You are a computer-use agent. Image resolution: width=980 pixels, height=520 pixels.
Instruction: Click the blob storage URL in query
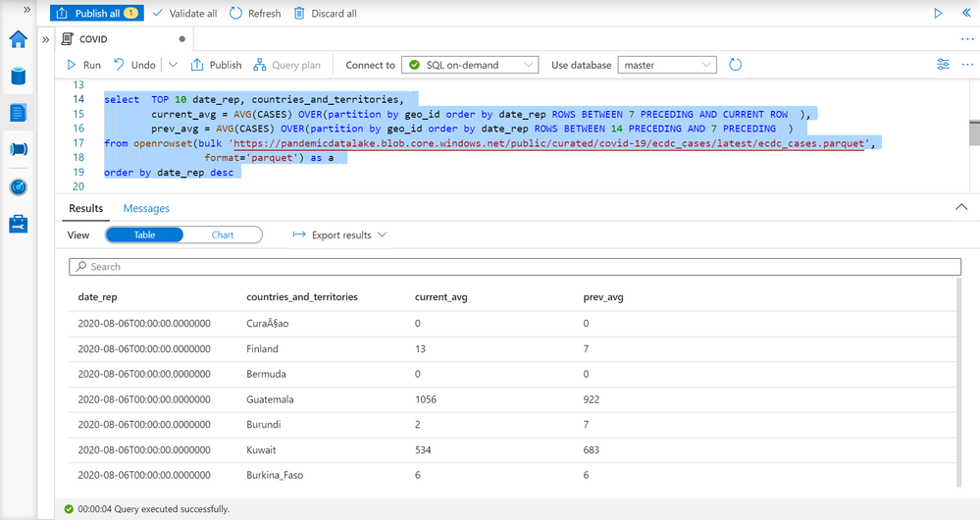[548, 144]
